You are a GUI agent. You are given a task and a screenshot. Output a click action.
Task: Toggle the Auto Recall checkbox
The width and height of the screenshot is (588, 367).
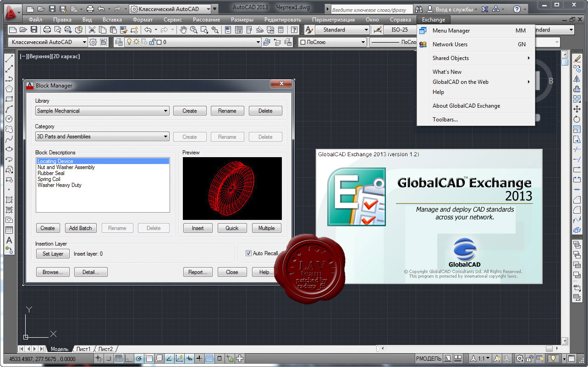(x=249, y=253)
